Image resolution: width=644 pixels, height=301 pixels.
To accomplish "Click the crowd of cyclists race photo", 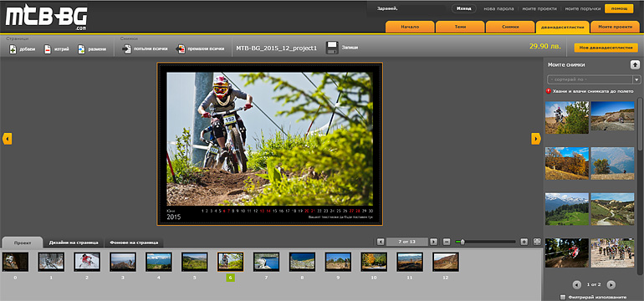I will pyautogui.click(x=612, y=253).
